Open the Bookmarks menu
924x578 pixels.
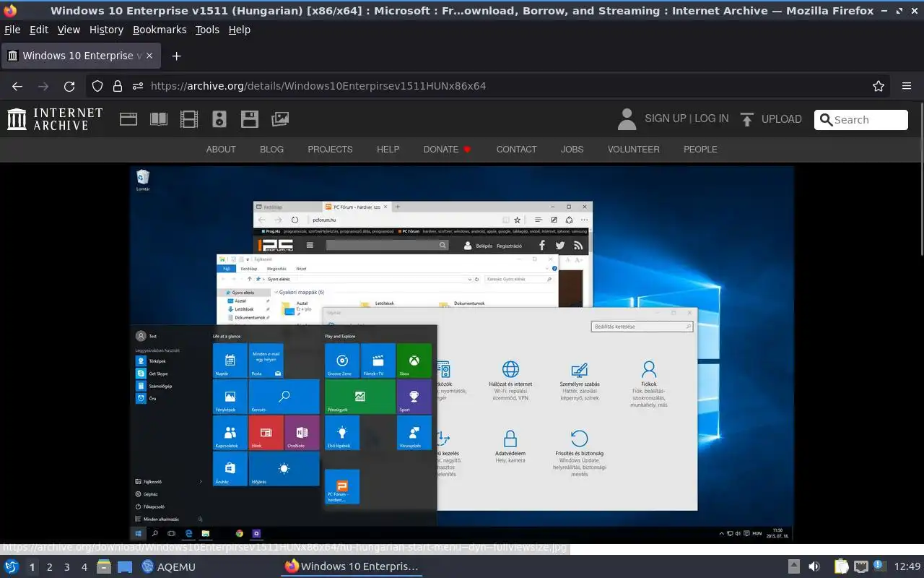tap(160, 30)
